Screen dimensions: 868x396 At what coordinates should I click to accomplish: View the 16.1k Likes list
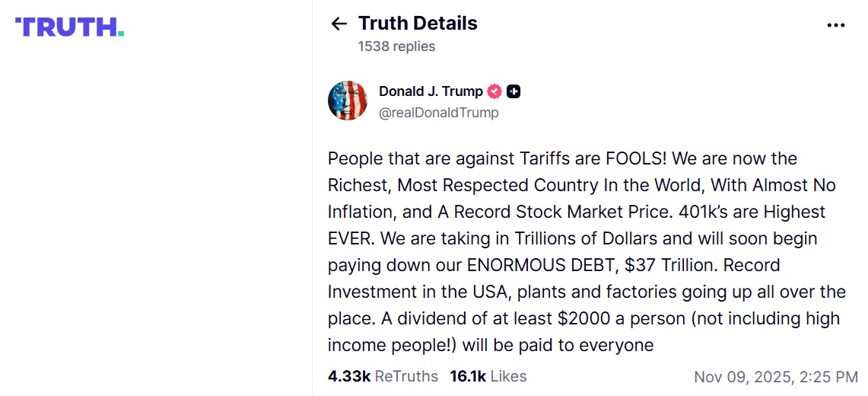pos(488,376)
